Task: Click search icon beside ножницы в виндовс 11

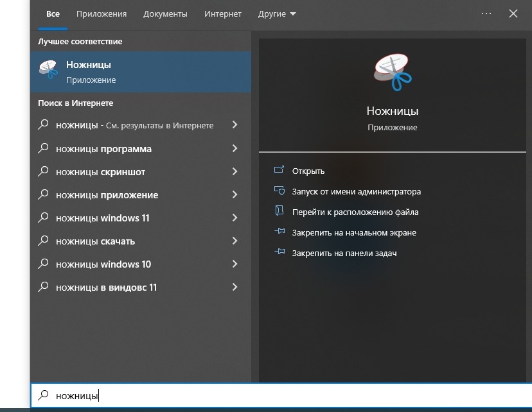Action: [x=43, y=287]
